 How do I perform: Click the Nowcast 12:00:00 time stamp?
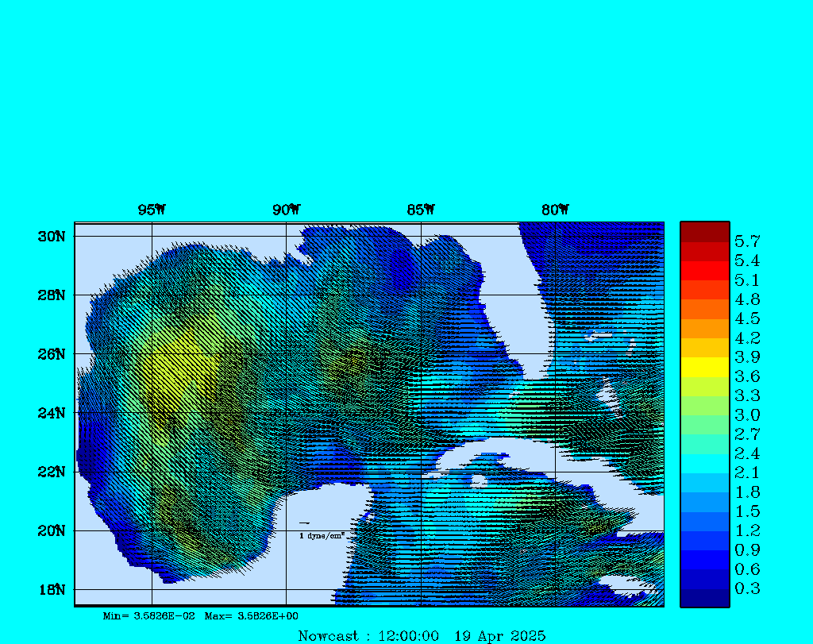coord(368,636)
